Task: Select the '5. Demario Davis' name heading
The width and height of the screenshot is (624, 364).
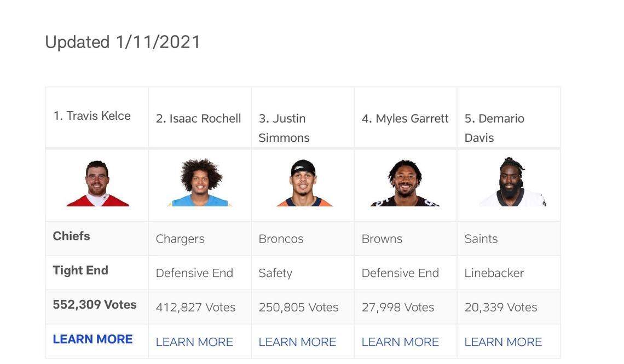Action: tap(494, 128)
